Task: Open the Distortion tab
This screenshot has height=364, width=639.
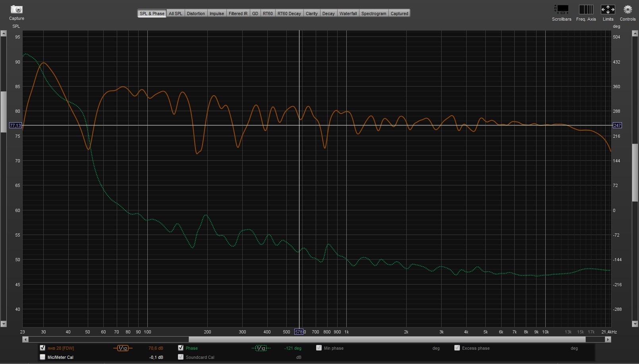Action: pos(196,13)
